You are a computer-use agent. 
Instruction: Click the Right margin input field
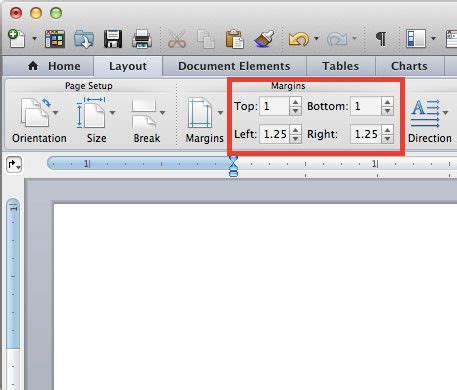point(365,134)
